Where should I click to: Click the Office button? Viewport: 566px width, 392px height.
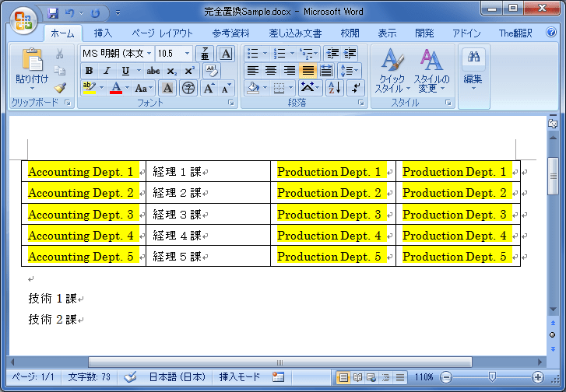click(x=22, y=19)
